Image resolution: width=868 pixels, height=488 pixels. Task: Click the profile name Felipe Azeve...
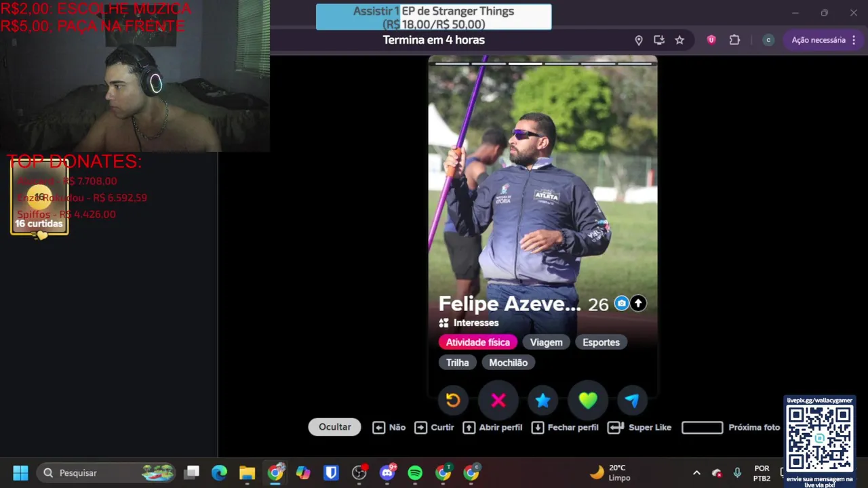[509, 304]
